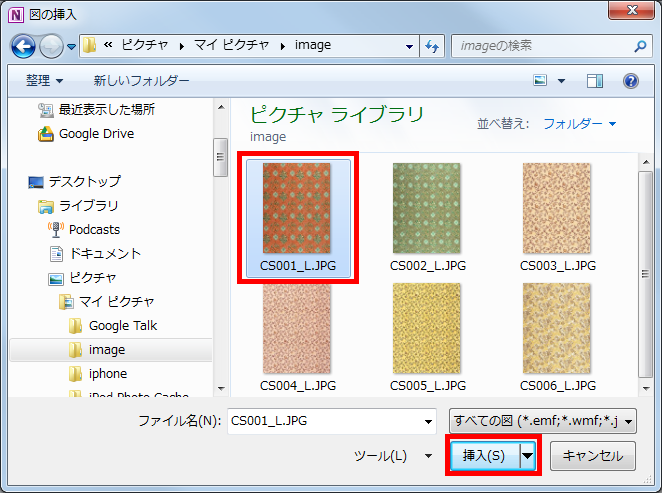662x493 pixels.
Task: Close the 図の挿入 dialog
Action: (x=631, y=10)
